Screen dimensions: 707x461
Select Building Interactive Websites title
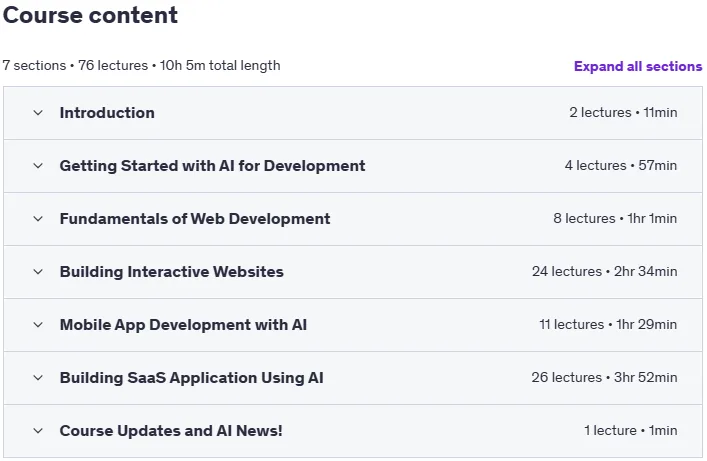pos(171,272)
